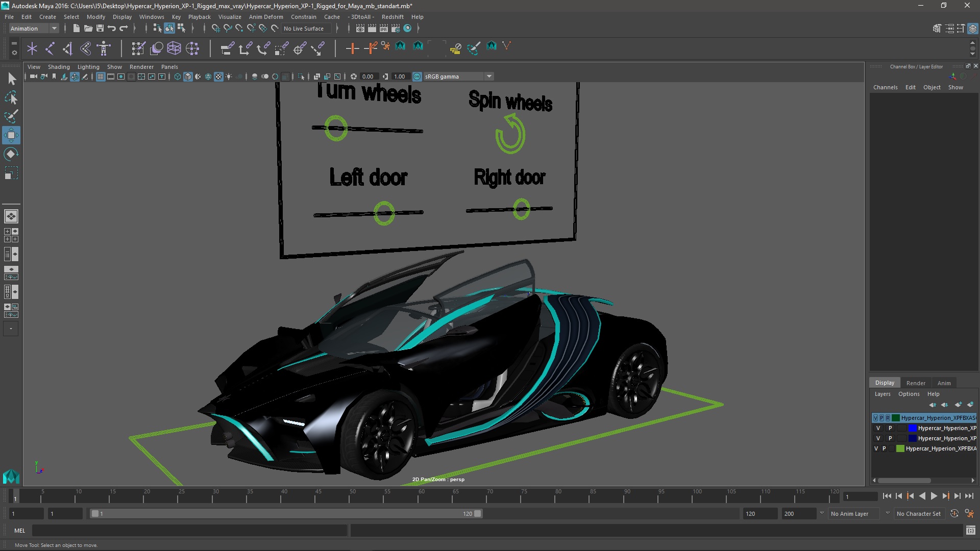The image size is (980, 551).
Task: Open the shelf options gear menu
Action: click(14, 52)
